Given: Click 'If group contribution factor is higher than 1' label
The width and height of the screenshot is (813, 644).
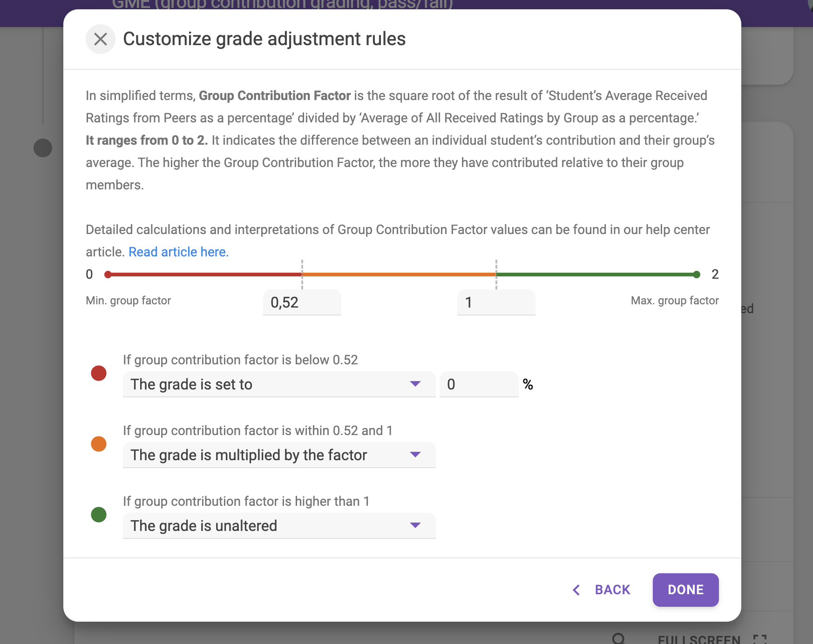Looking at the screenshot, I should [246, 501].
